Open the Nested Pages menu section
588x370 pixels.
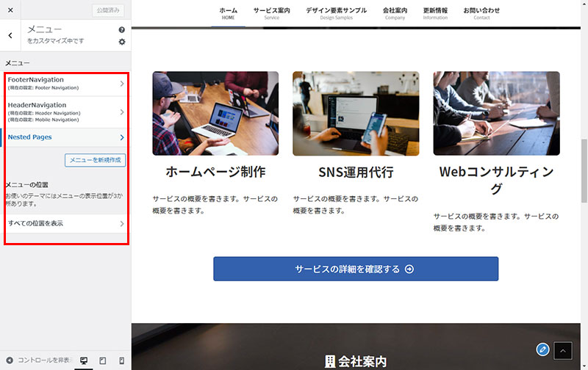65,137
